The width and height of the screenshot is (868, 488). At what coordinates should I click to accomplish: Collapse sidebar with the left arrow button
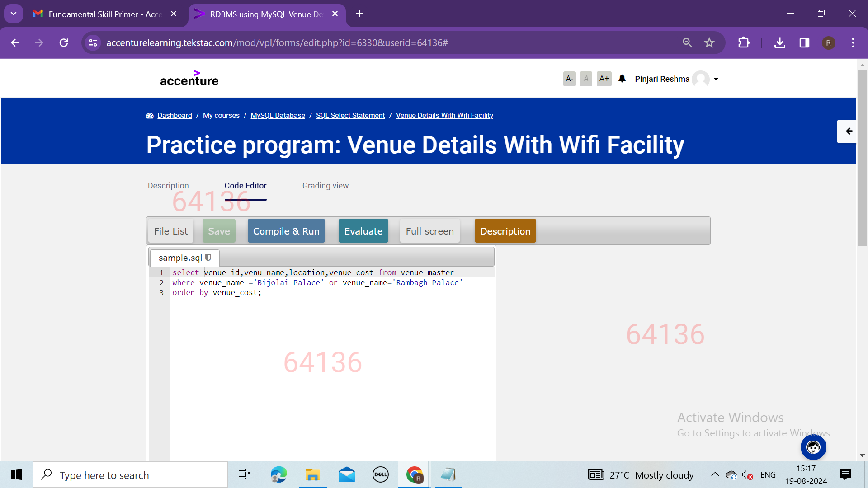(x=849, y=131)
